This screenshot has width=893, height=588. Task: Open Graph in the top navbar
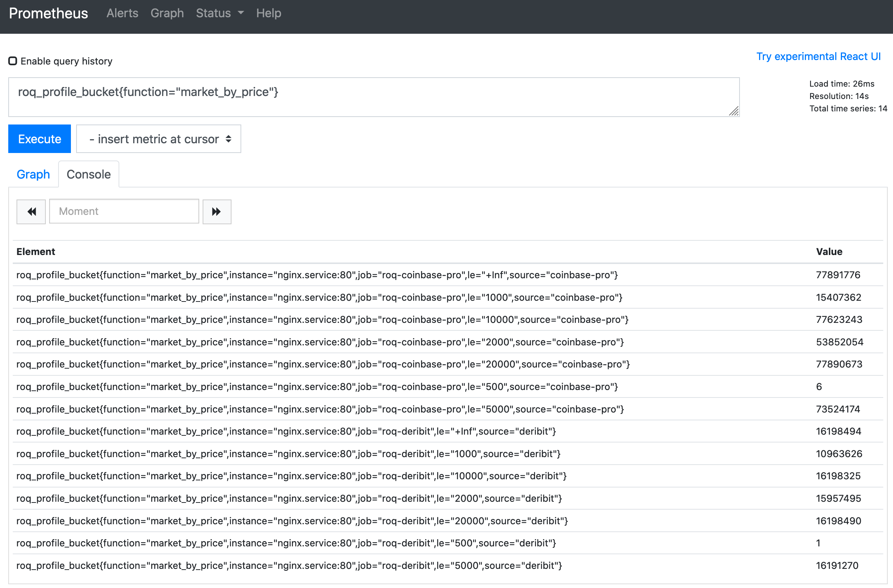click(x=167, y=13)
